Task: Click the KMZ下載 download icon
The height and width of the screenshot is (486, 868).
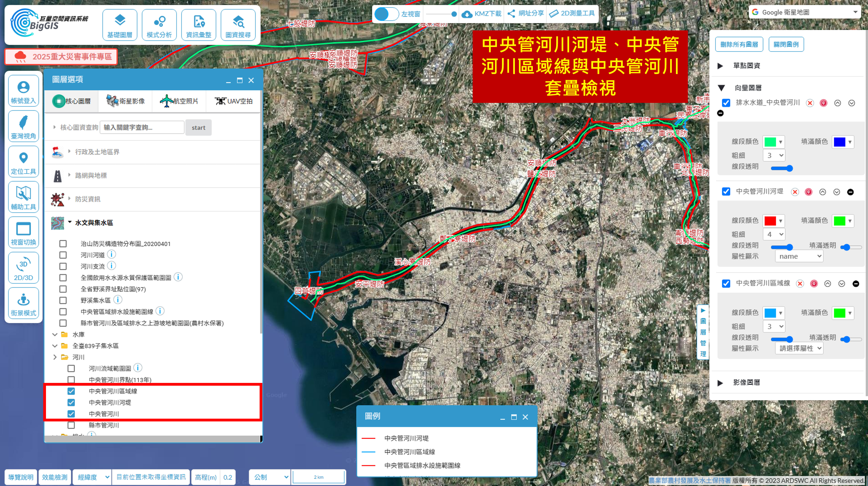Action: point(467,14)
